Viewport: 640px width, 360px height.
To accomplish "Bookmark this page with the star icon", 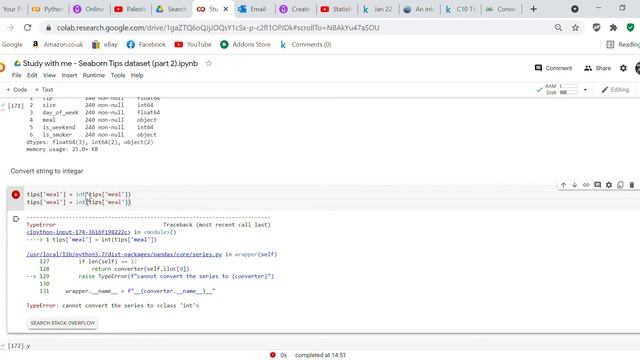I will pyautogui.click(x=576, y=28).
